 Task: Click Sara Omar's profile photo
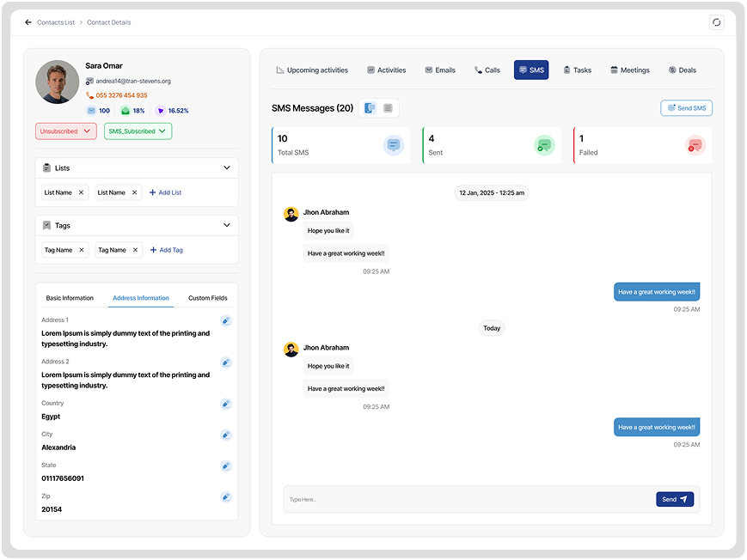coord(58,82)
